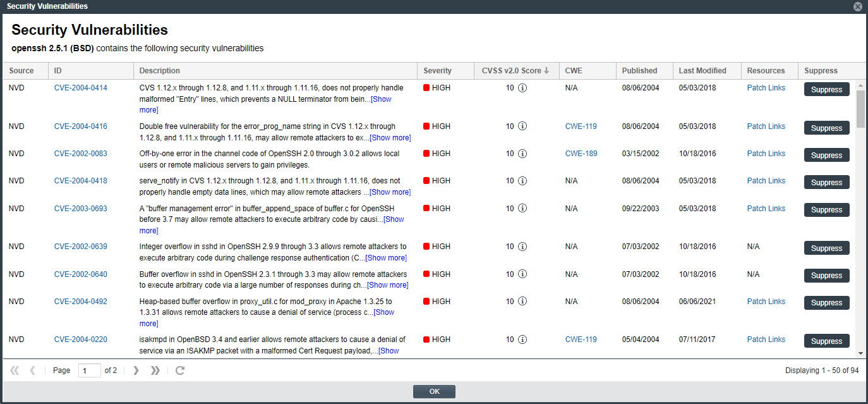
Task: Jump to the first page arrow
Action: click(15, 370)
